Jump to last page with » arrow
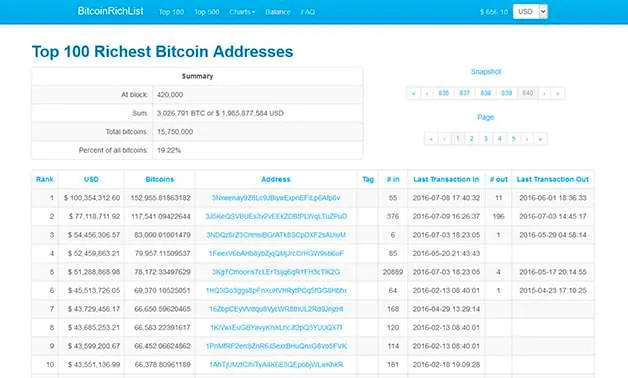This screenshot has height=378, width=628. point(540,139)
